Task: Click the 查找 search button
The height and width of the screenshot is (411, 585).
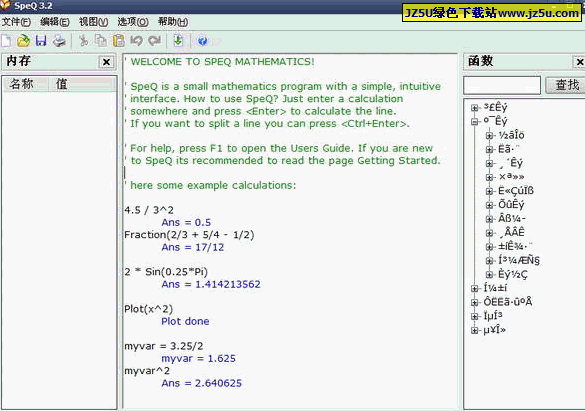Action: tap(565, 85)
